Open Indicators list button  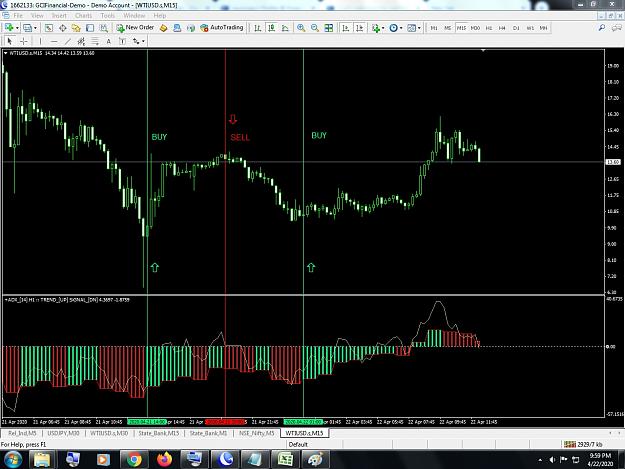(375, 28)
